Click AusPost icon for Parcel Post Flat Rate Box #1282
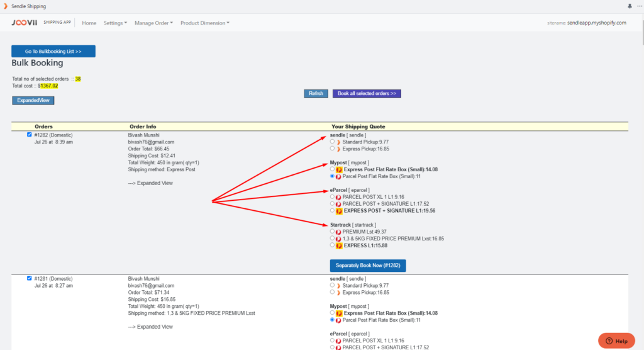This screenshot has height=350, width=644. click(x=338, y=176)
